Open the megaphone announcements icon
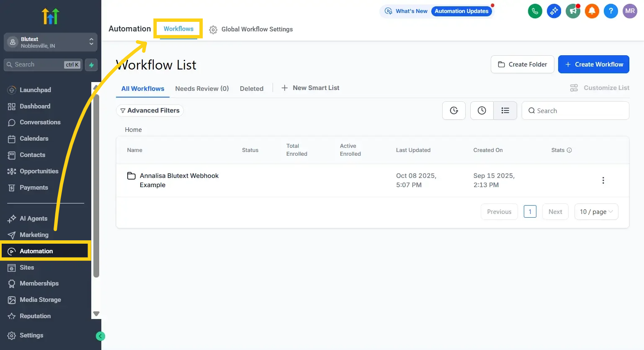The image size is (644, 350). point(572,11)
